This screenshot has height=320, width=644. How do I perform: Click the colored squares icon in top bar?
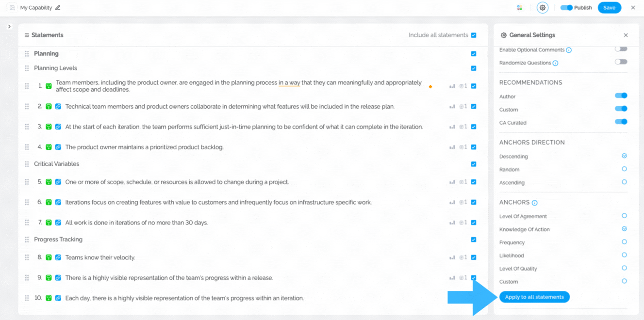click(519, 8)
